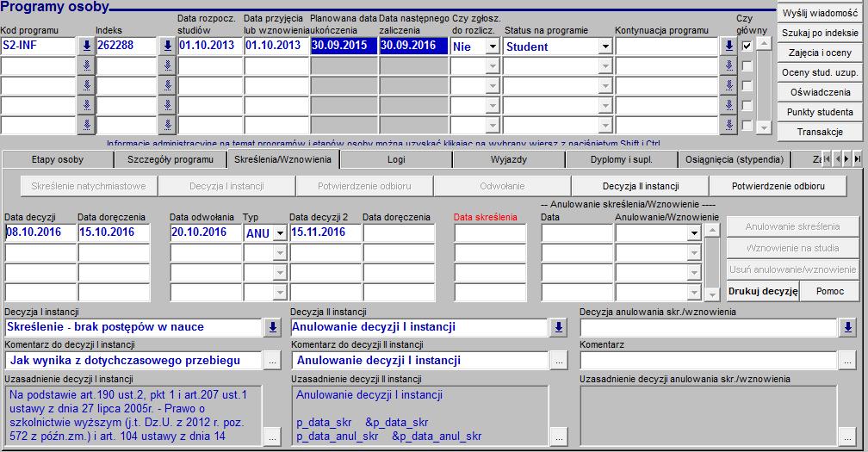Screen dimensions: 868x452
Task: Open the Dyplomy i supl. tab
Action: tap(622, 159)
